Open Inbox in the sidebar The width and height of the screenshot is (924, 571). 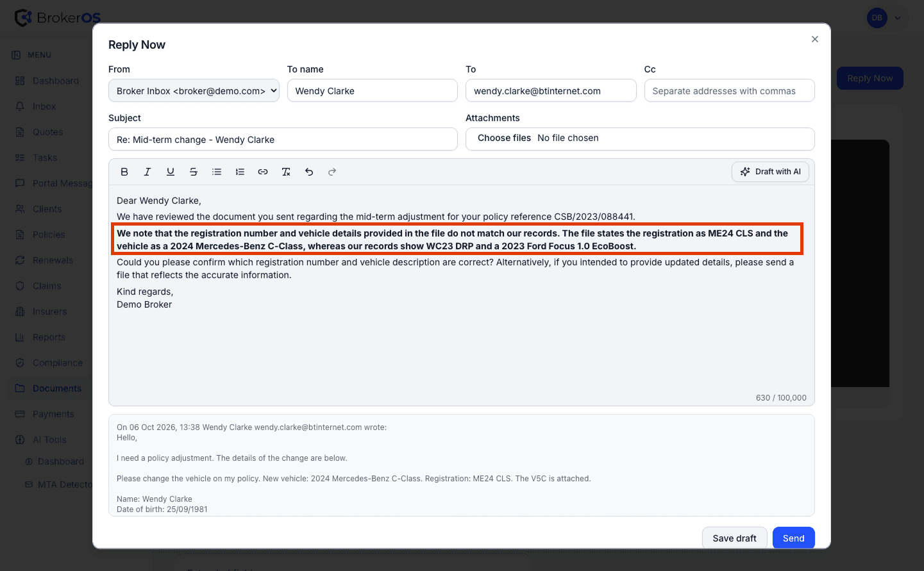[x=44, y=106]
